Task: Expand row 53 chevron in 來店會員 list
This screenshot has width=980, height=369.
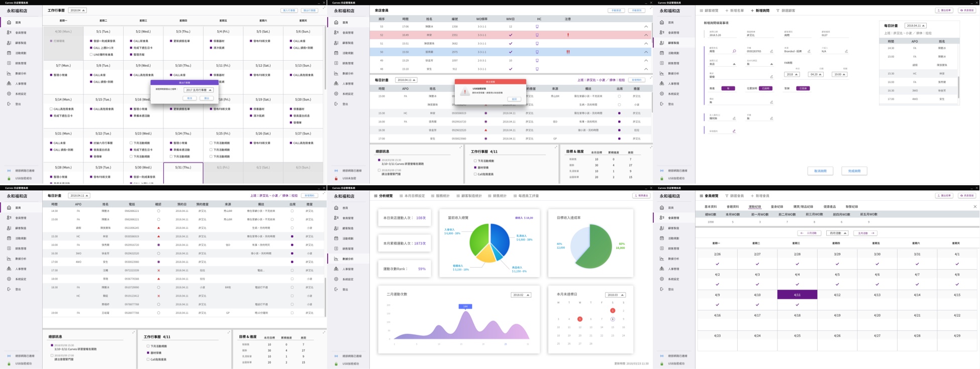Action: [x=646, y=27]
